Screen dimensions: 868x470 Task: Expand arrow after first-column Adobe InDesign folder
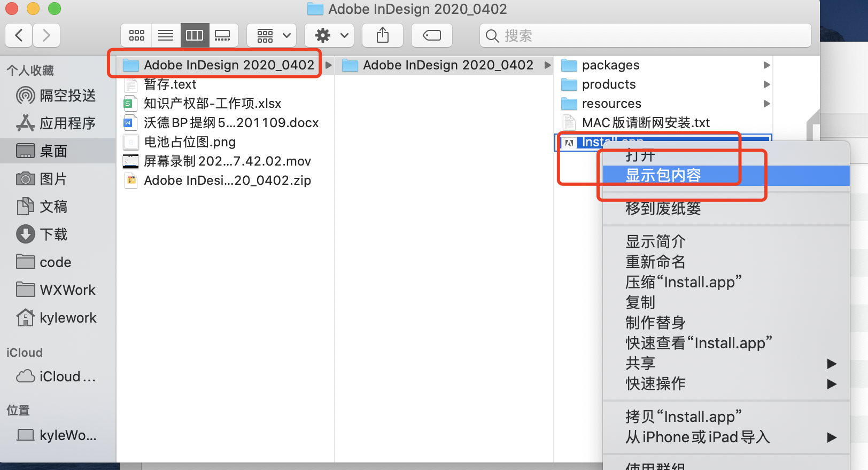pos(328,65)
